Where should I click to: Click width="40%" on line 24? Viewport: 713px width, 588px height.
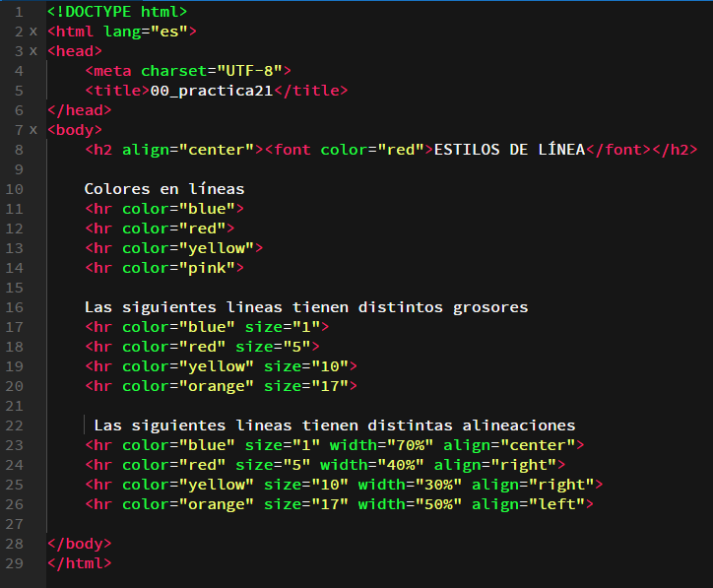[371, 465]
